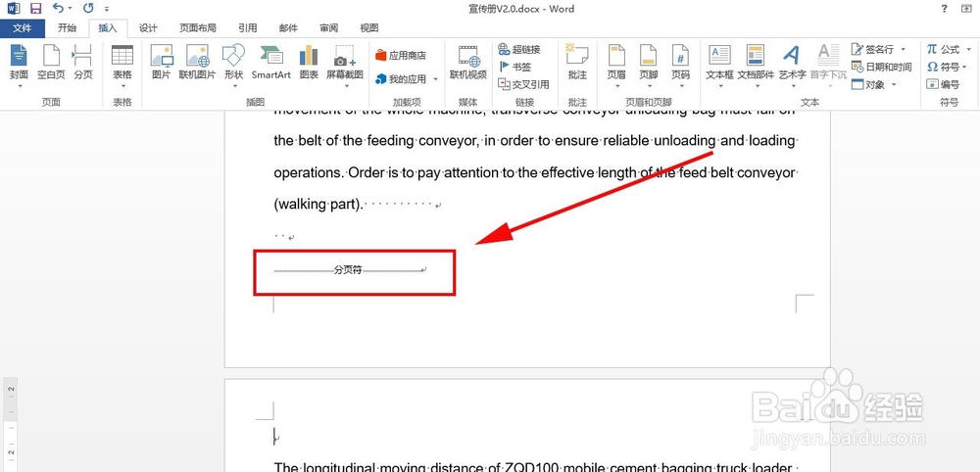Open the 表格 (Table) dropdown
This screenshot has width=980, height=472.
coord(122,66)
